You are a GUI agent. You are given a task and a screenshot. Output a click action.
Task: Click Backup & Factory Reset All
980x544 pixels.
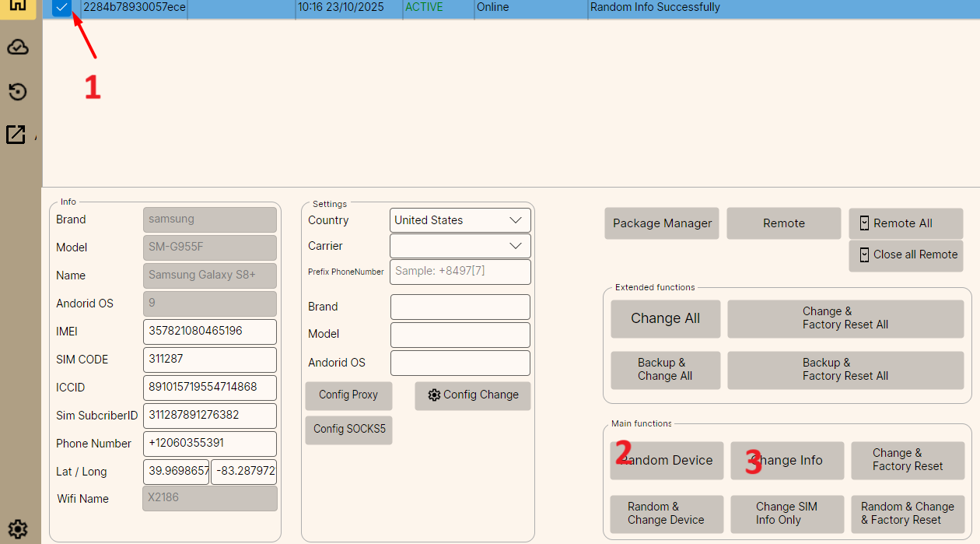point(845,370)
